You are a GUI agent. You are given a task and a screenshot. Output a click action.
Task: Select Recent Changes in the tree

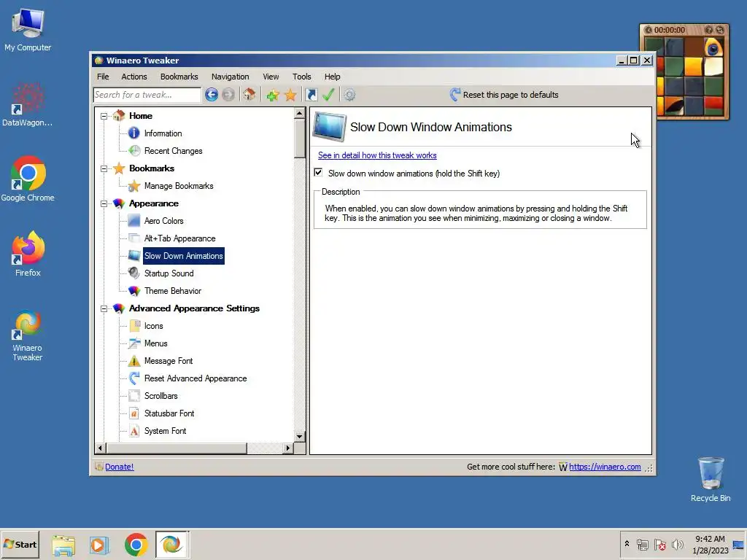(174, 151)
